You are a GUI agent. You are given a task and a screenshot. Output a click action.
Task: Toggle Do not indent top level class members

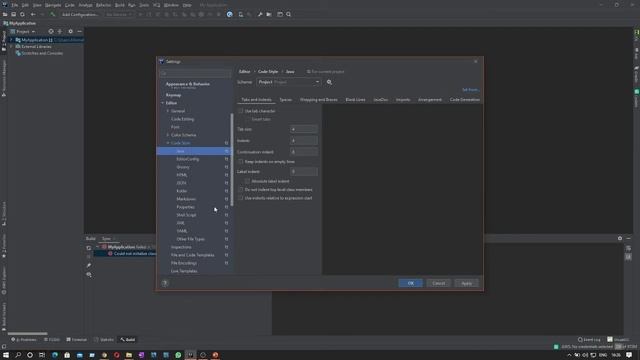pyautogui.click(x=240, y=190)
